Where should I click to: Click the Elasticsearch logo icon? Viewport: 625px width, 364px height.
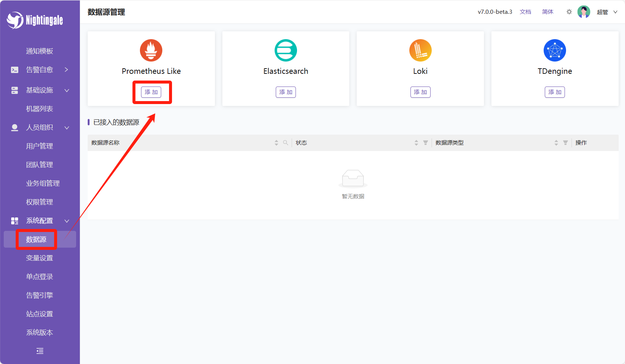click(286, 50)
